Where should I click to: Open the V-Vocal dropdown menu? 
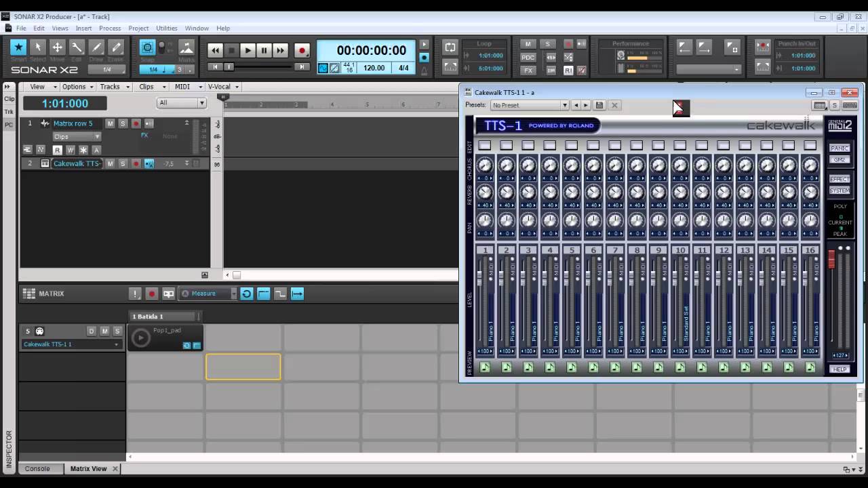coord(223,87)
